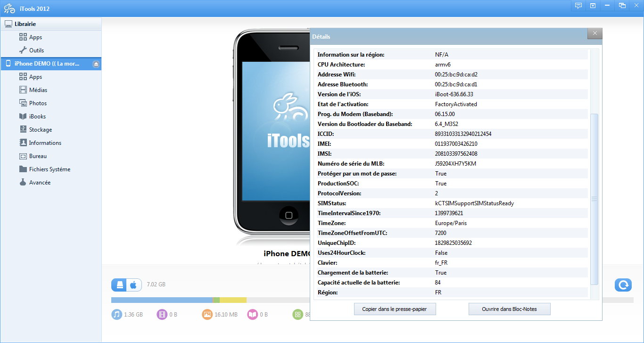This screenshot has height=343, width=644.
Task: Click the green apps storage icon
Action: (297, 314)
